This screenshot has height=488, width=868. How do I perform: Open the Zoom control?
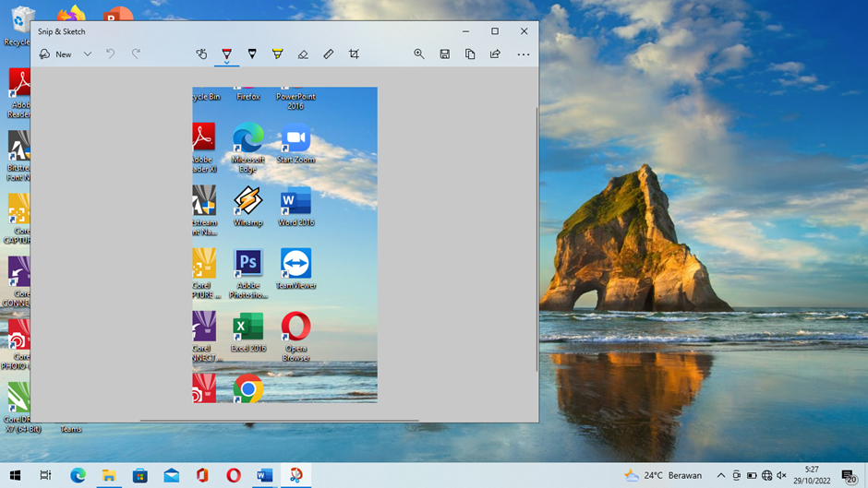point(419,54)
